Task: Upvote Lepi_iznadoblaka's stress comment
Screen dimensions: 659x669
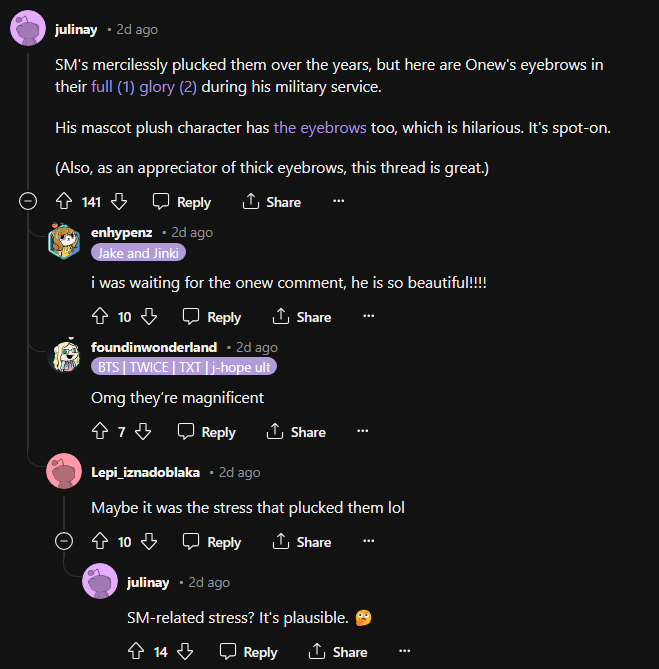Action: coord(99,542)
